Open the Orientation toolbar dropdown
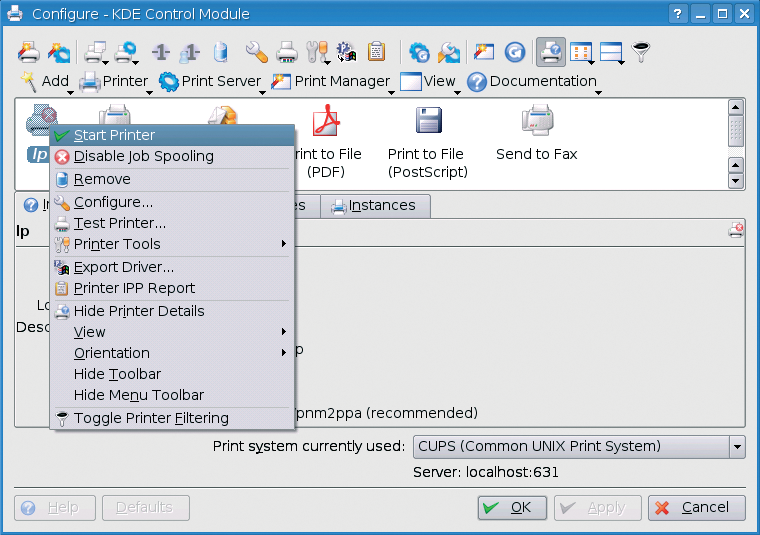760x535 pixels. point(612,52)
